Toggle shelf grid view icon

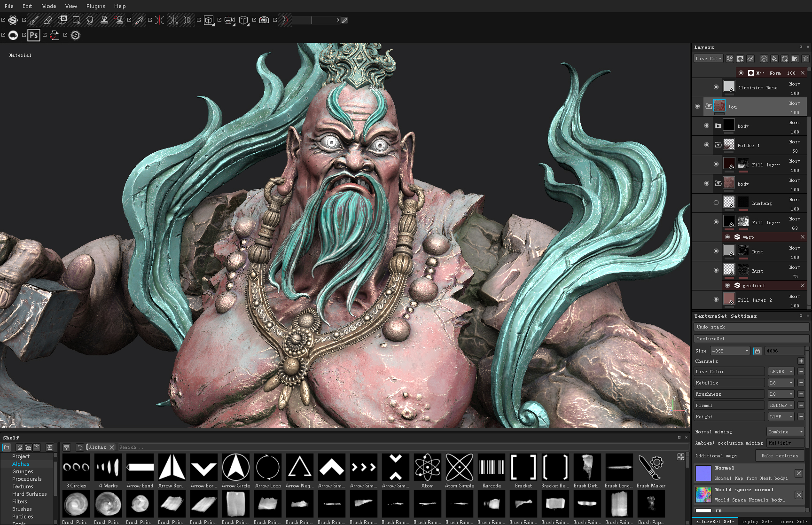[x=681, y=457]
